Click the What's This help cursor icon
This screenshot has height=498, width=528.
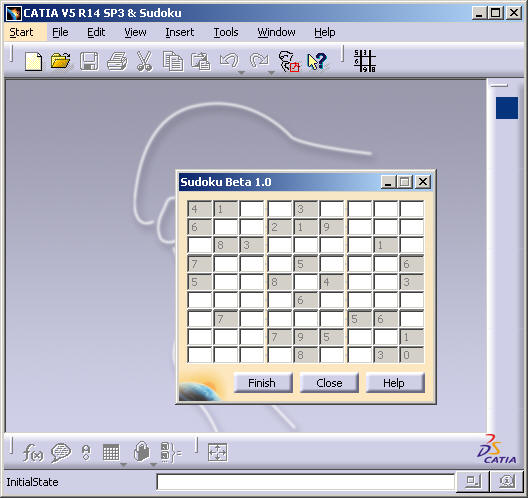(317, 62)
